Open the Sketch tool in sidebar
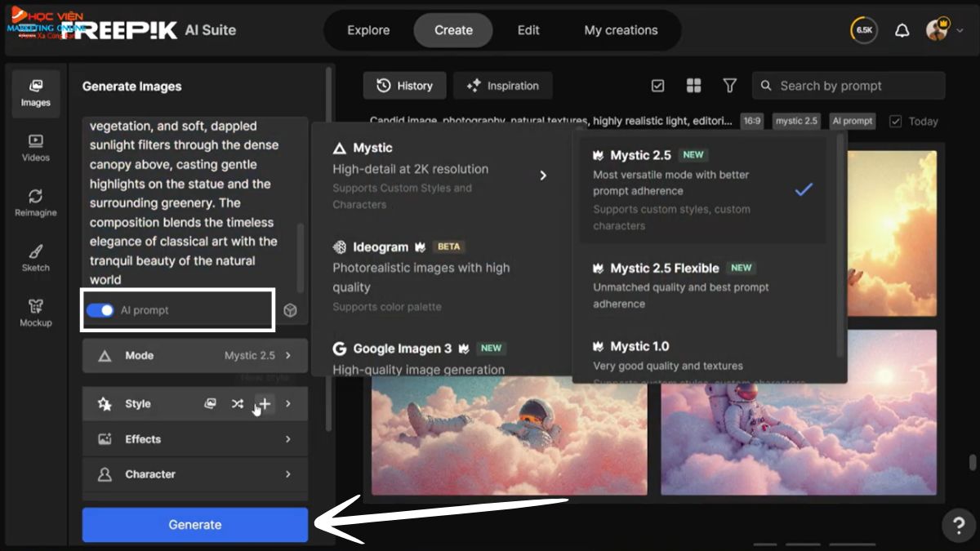980x551 pixels. click(36, 257)
